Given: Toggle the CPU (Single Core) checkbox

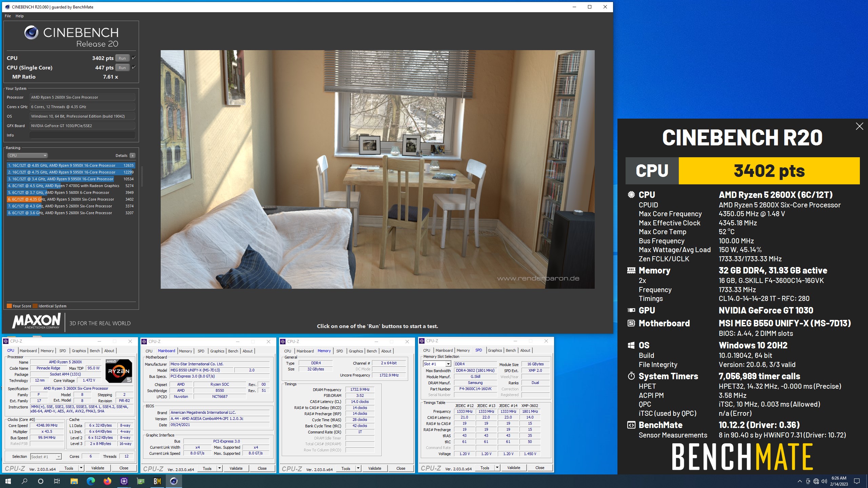Looking at the screenshot, I should [x=134, y=67].
